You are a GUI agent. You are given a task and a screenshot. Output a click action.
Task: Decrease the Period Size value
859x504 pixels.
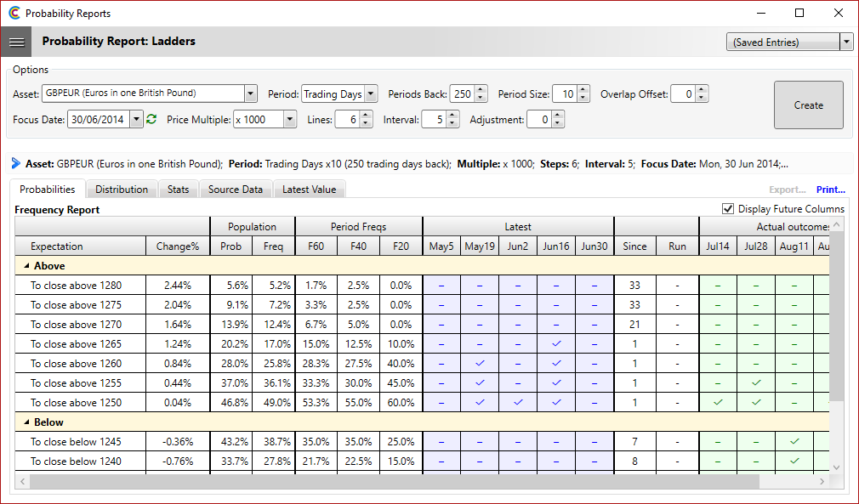583,99
